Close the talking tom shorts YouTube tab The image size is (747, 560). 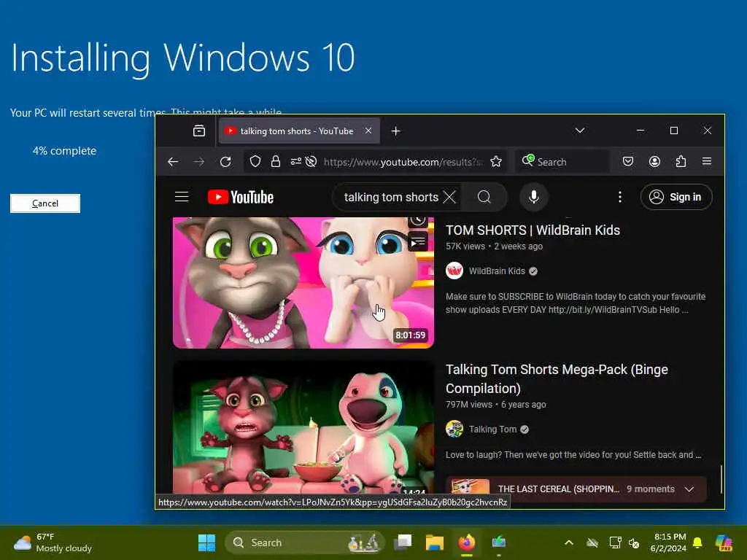click(368, 131)
